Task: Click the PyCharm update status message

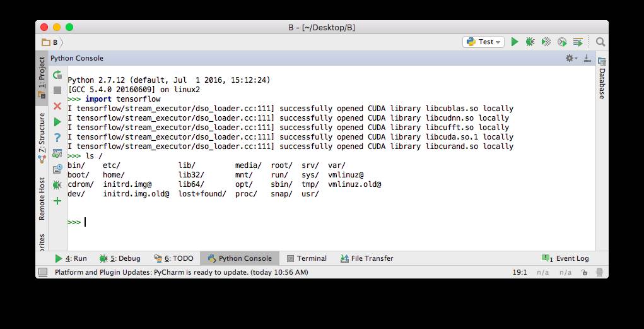Action: [182, 272]
